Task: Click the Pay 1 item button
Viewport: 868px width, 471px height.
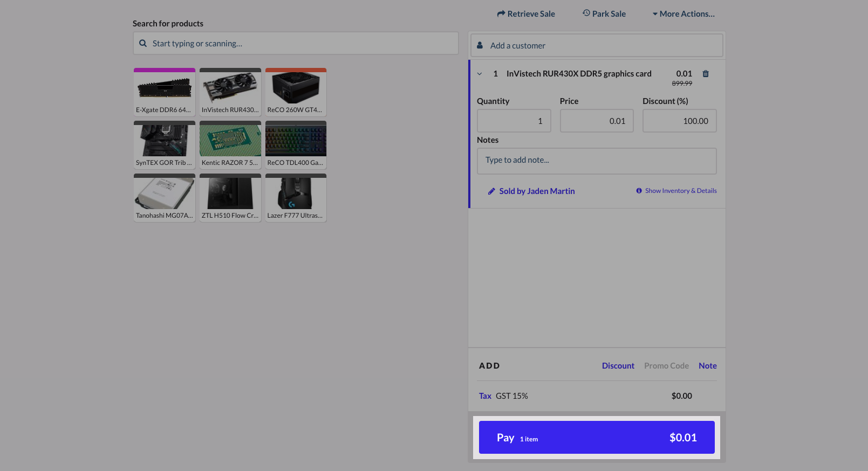Action: [597, 437]
